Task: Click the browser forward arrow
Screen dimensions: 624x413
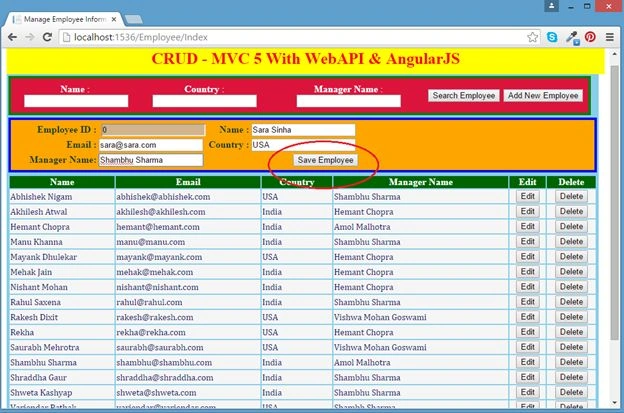Action: coord(30,37)
